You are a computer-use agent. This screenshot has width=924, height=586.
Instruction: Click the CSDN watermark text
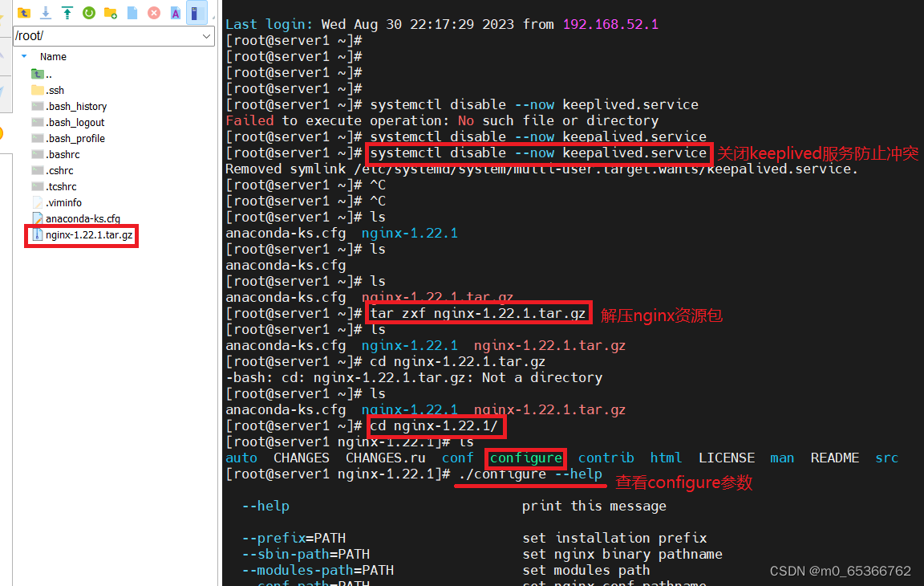click(839, 571)
